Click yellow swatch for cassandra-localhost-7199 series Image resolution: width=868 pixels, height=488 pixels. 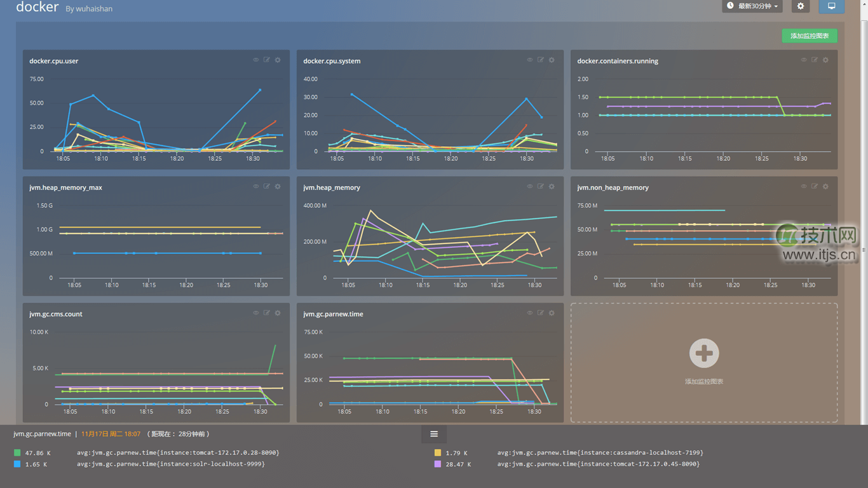438,453
